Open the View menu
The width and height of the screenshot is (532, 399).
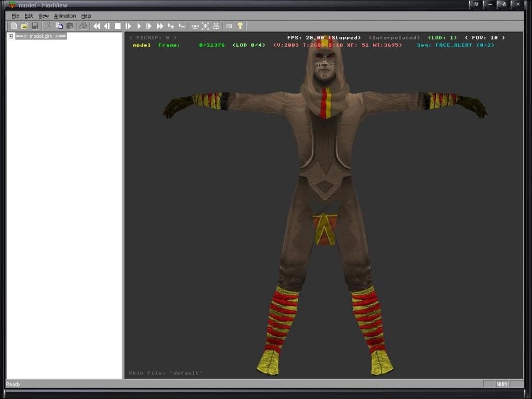tap(43, 16)
